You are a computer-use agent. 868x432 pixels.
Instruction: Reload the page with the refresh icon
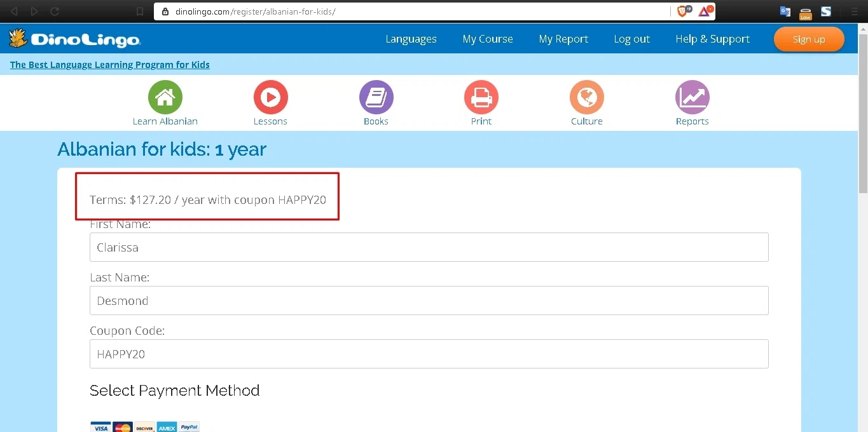click(x=55, y=11)
